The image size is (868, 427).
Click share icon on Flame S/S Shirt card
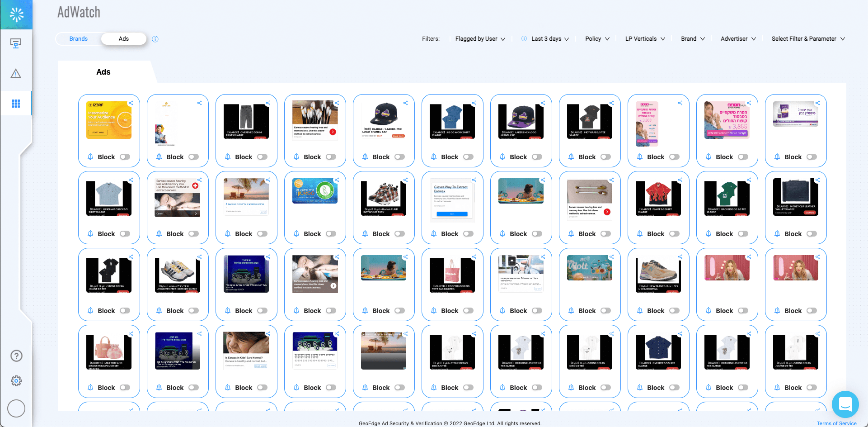click(x=680, y=180)
